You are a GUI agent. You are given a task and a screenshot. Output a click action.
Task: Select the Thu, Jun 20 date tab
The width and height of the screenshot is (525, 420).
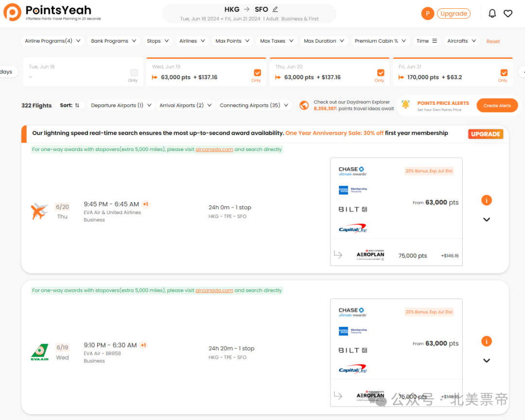(x=330, y=72)
